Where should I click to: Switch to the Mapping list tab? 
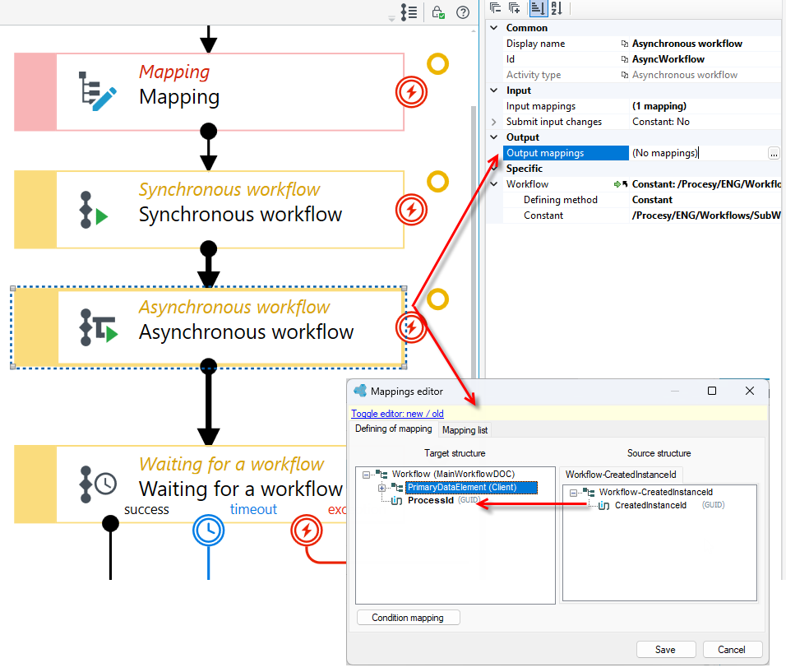465,430
